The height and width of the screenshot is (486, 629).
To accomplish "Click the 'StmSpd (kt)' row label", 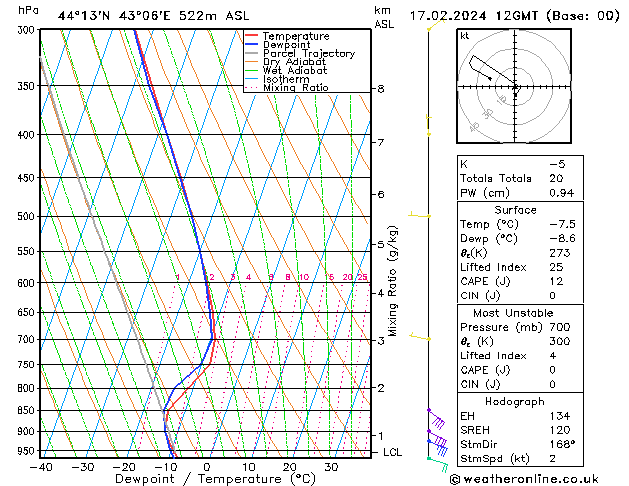I will (x=495, y=459).
